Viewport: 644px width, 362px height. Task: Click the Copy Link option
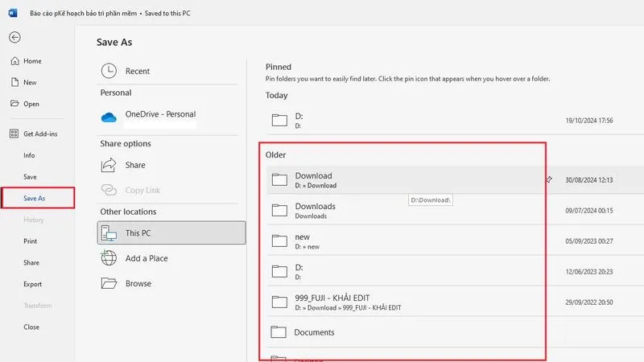142,190
